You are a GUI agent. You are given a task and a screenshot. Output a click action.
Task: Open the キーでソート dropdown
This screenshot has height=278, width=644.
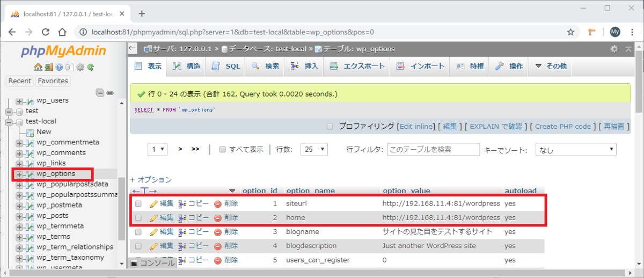(x=576, y=150)
